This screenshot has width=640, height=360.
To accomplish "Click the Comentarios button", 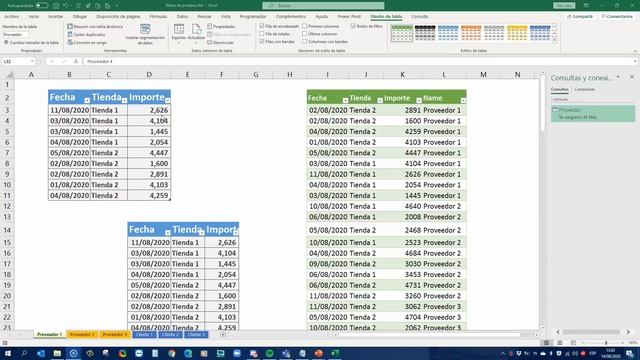I will 617,17.
